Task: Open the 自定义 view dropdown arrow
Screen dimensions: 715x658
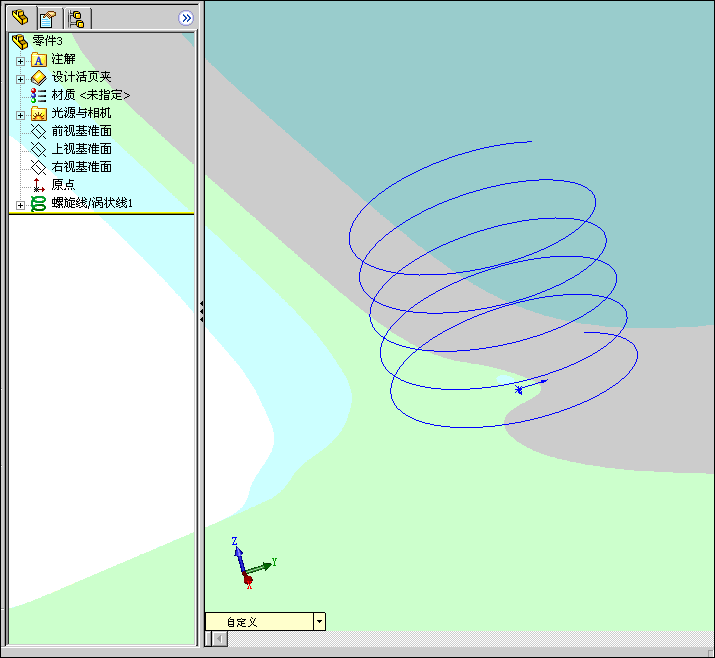Action: point(320,622)
